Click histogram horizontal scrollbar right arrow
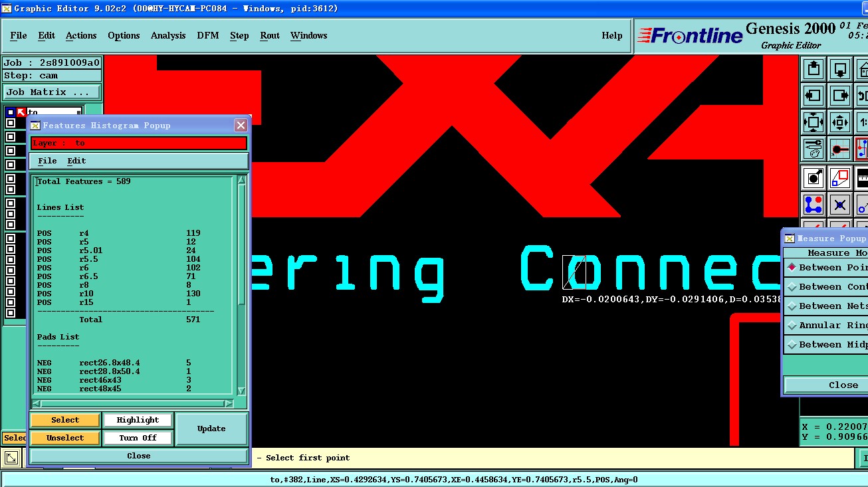Viewport: 868px width, 487px height. click(x=229, y=403)
